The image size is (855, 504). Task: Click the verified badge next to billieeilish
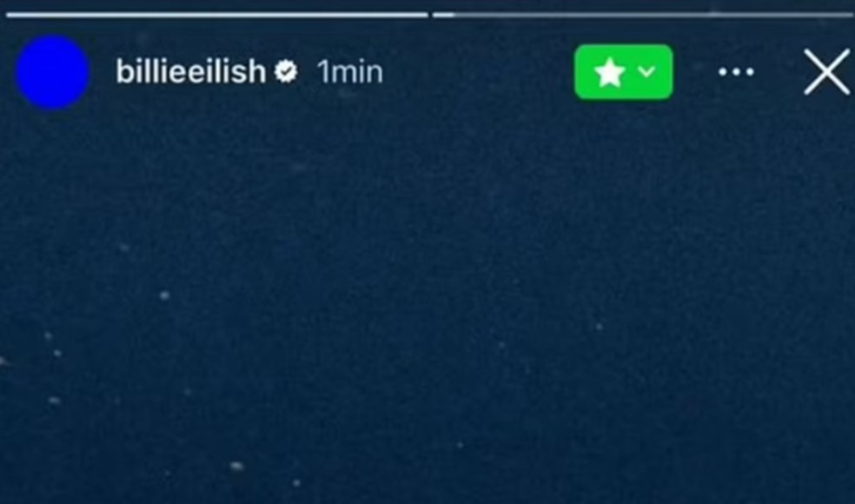(x=286, y=71)
